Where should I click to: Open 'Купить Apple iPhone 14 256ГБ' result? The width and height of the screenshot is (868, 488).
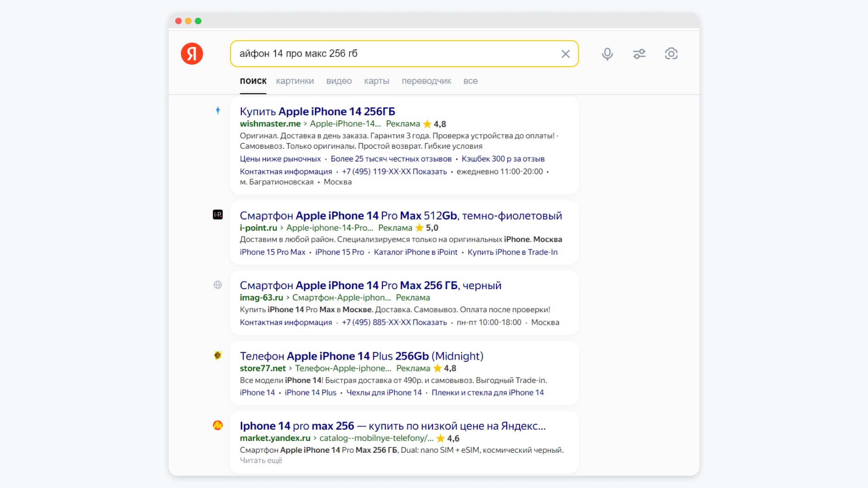point(317,111)
